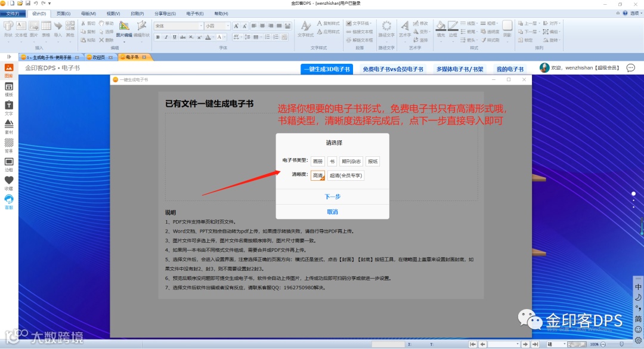Image resolution: width=644 pixels, height=349 pixels.
Task: Click the chat message bubble icon
Action: coord(631,68)
